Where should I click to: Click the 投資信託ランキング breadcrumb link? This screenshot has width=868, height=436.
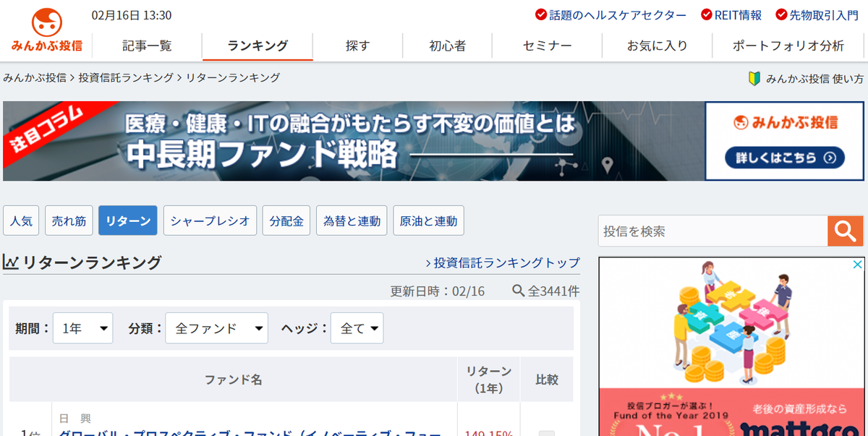coord(127,77)
